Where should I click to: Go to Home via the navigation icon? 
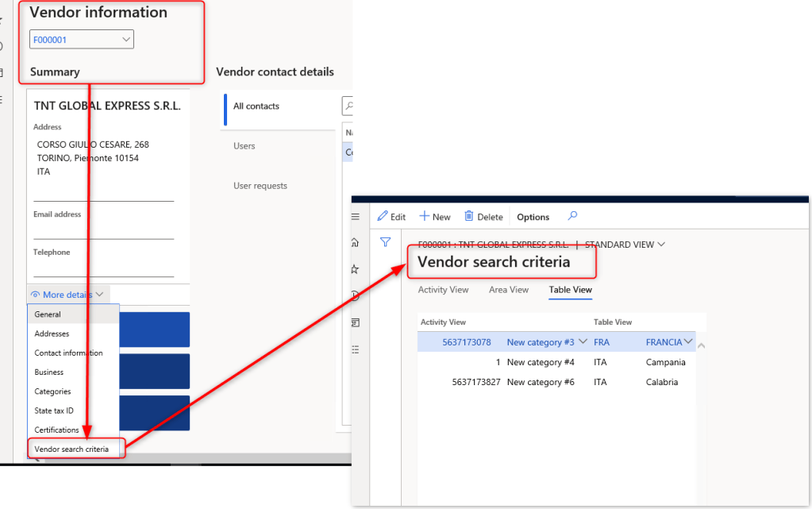coord(355,243)
